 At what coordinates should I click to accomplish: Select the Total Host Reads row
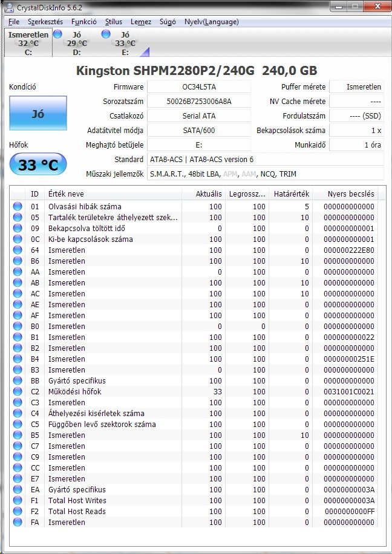click(x=194, y=511)
